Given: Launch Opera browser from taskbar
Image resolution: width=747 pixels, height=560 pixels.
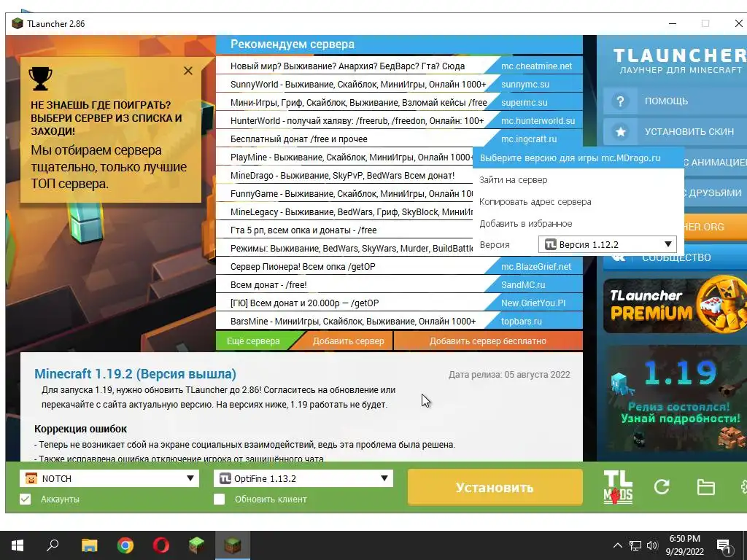Looking at the screenshot, I should [161, 545].
